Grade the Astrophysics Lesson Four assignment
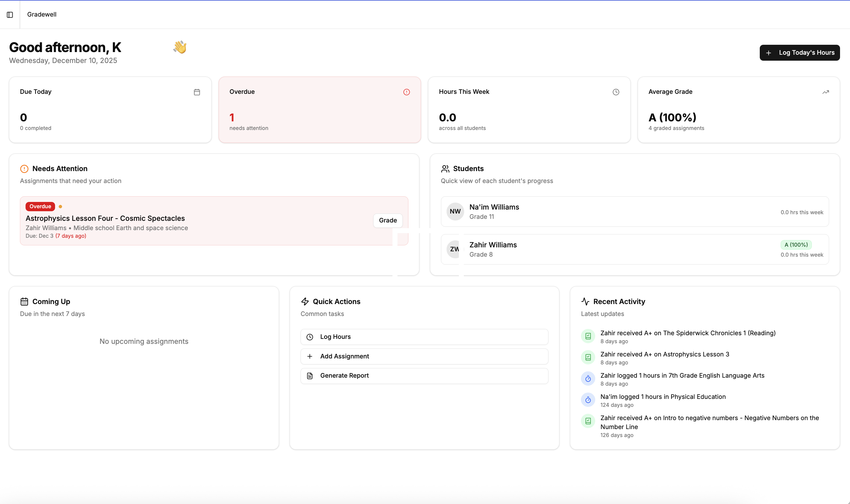The height and width of the screenshot is (504, 850). (388, 220)
